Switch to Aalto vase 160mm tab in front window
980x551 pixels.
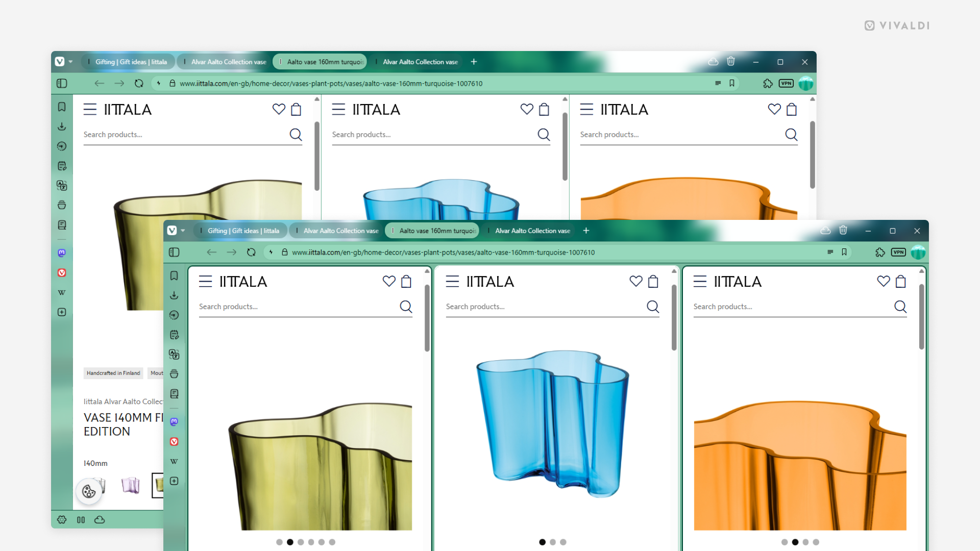[x=433, y=231]
